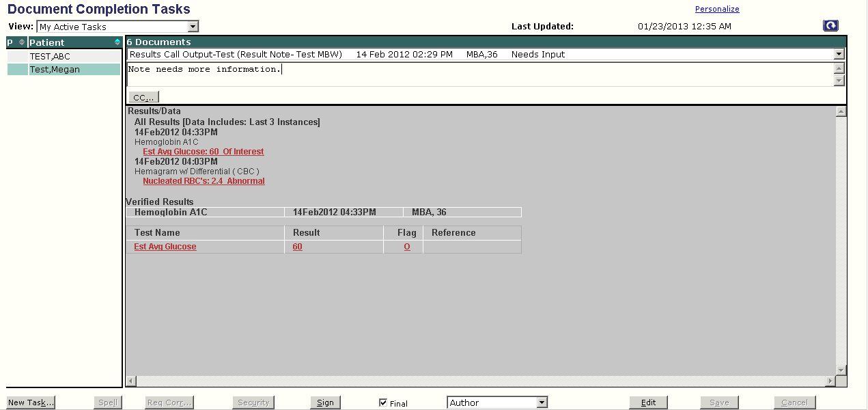This screenshot has height=410, width=868.
Task: Click the Sign button
Action: 325,403
